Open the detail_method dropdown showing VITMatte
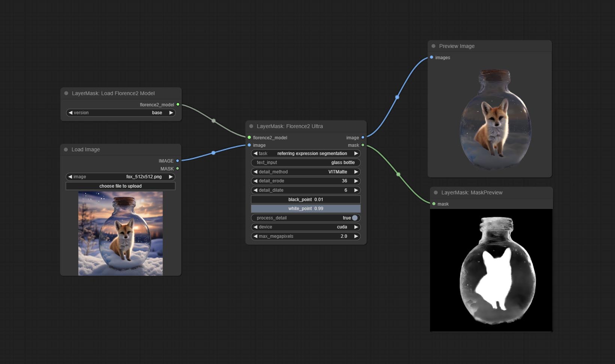This screenshot has height=364, width=615. (306, 172)
